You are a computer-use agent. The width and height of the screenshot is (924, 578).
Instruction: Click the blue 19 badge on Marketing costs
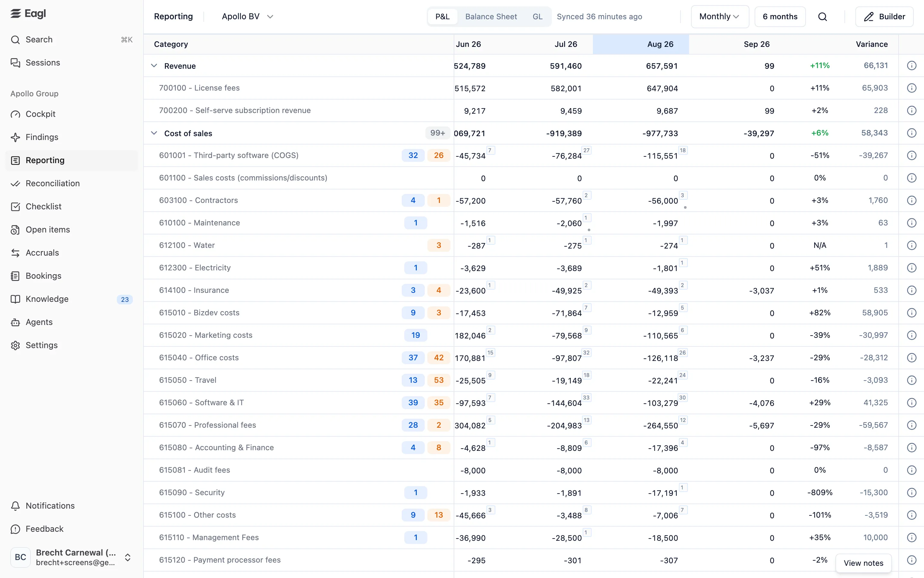[x=415, y=335]
